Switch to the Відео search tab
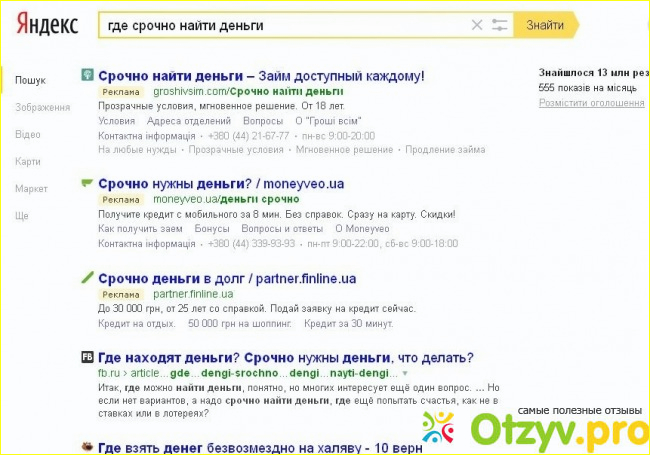650x455 pixels. [28, 134]
